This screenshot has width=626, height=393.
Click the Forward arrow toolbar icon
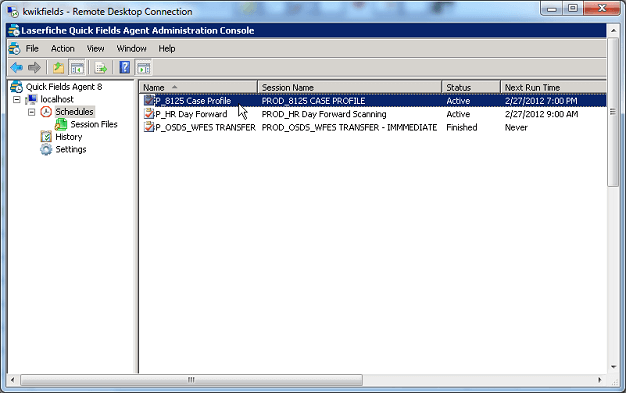(x=34, y=67)
